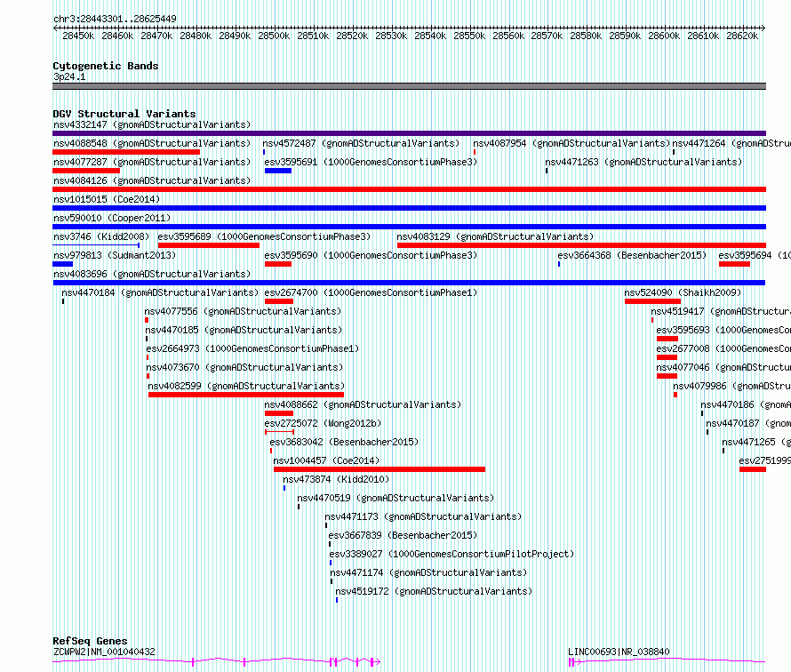Select the nsv4471263 variant label
Viewport: 791px width, 672px height.
(x=643, y=162)
